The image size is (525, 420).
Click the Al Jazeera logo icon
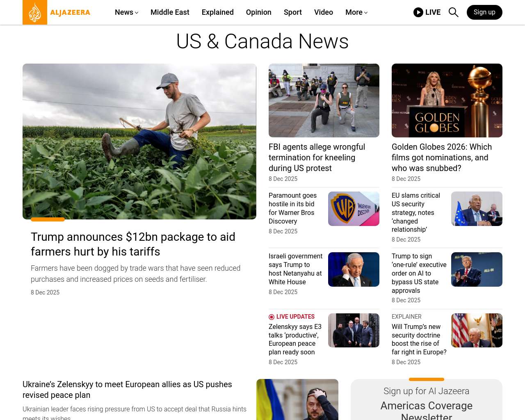point(35,12)
